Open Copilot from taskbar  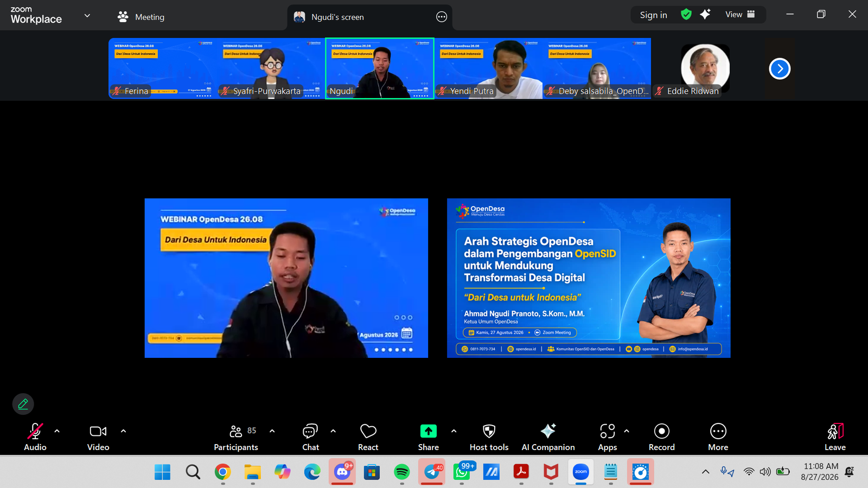tap(282, 472)
